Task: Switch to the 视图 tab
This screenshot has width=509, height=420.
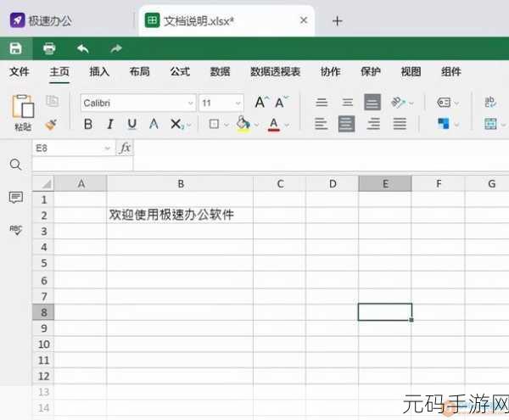Action: [x=411, y=71]
